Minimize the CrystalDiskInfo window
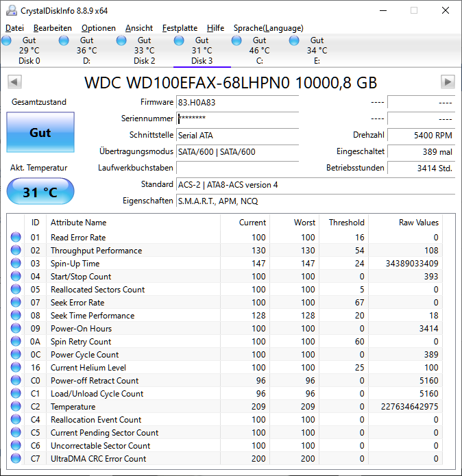Screen dimensions: 462x476 [x=383, y=10]
